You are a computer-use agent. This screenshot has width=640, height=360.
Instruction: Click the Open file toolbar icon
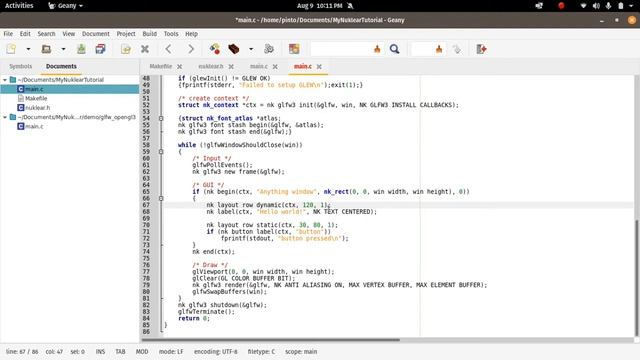[46, 49]
